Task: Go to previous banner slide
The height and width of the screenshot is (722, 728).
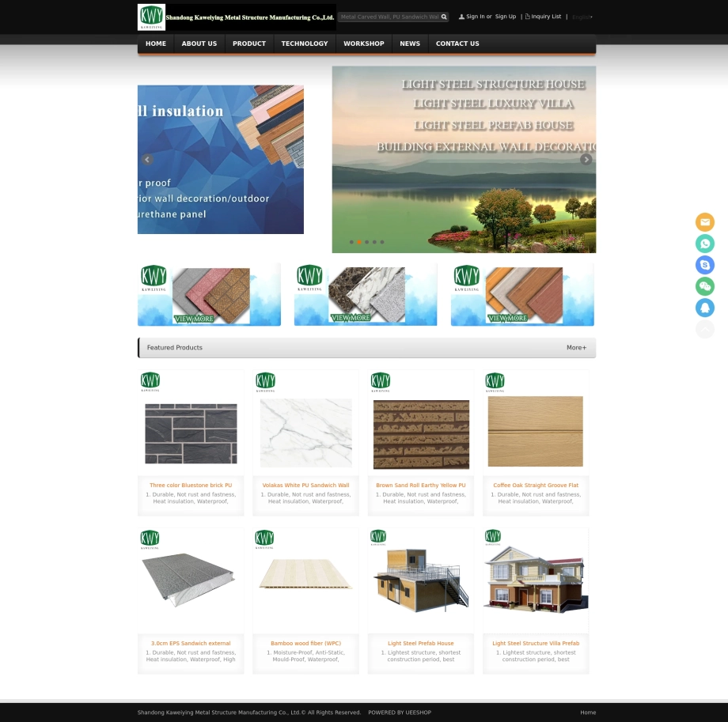Action: pyautogui.click(x=147, y=160)
